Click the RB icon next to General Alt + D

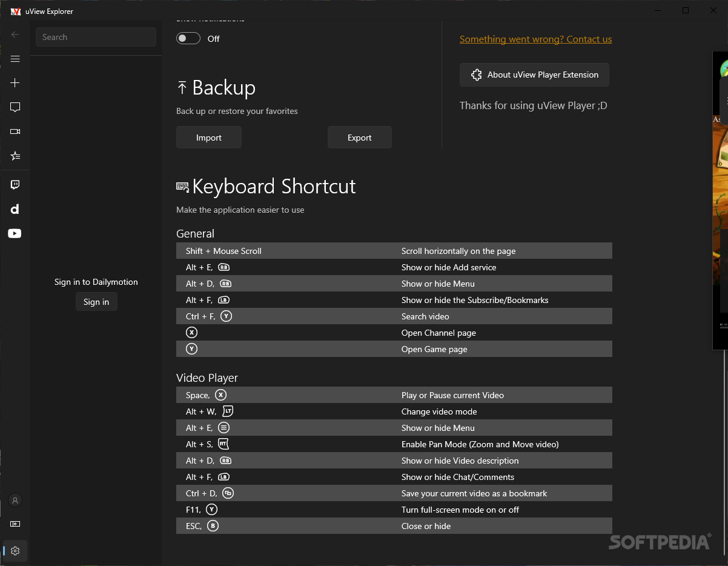pyautogui.click(x=226, y=284)
